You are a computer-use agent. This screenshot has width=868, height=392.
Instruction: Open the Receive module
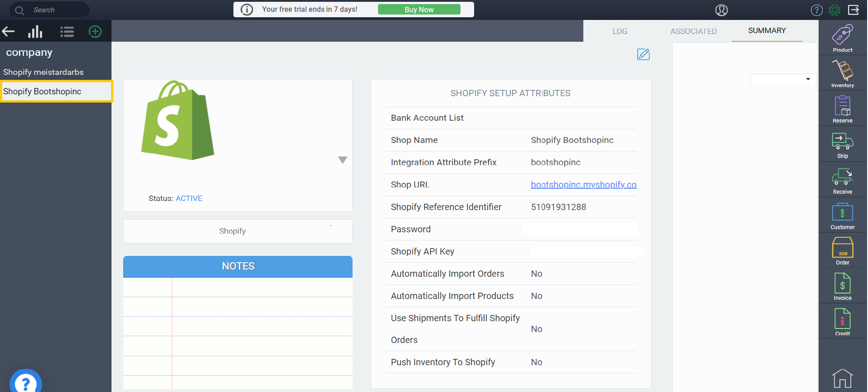tap(843, 181)
